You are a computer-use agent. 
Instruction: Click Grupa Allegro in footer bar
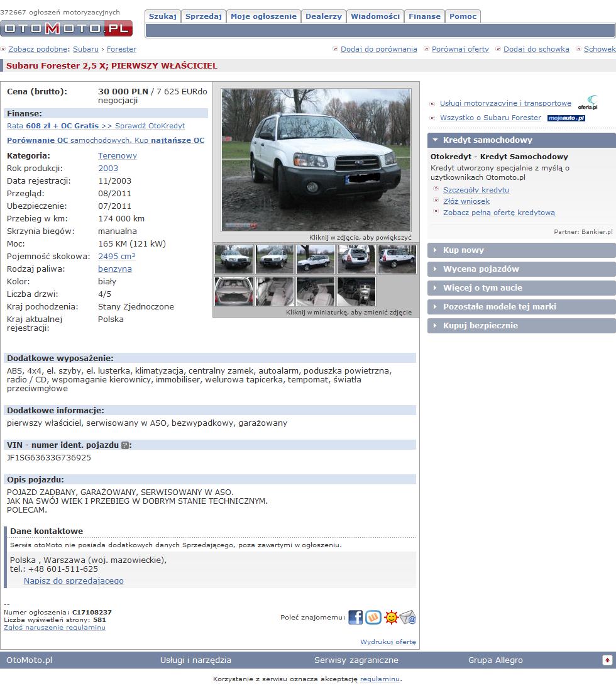[x=495, y=660]
